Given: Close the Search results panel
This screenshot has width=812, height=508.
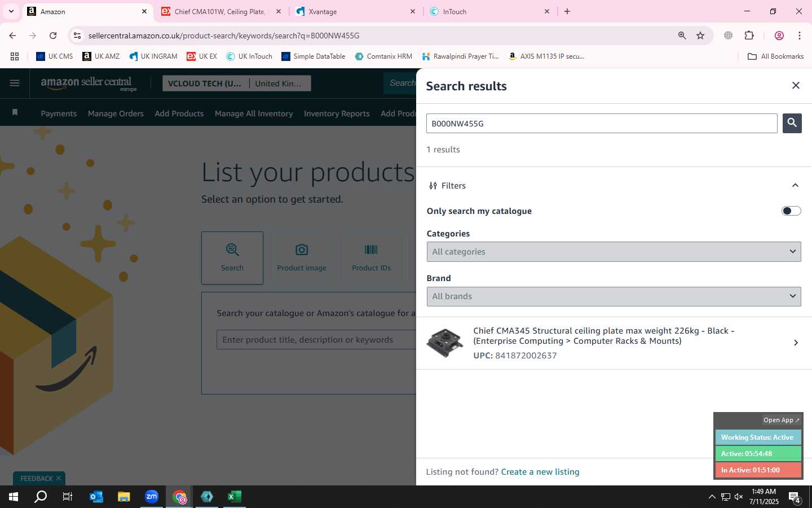Looking at the screenshot, I should [x=796, y=85].
